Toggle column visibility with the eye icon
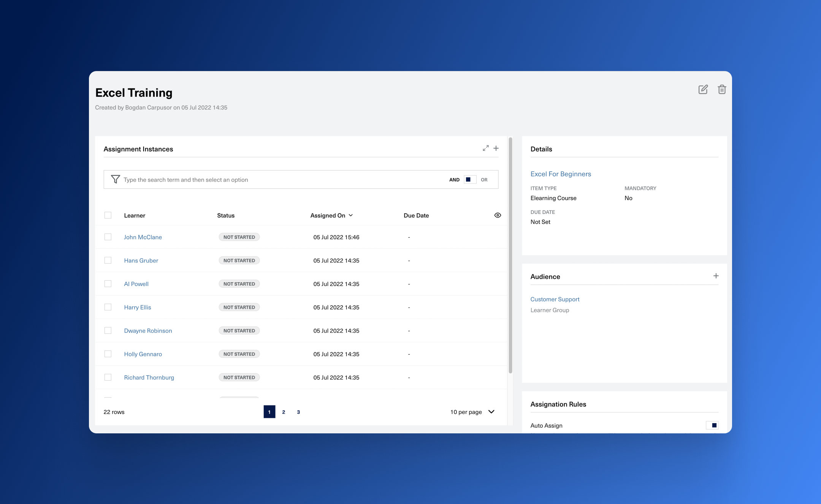This screenshot has width=821, height=504. [498, 215]
